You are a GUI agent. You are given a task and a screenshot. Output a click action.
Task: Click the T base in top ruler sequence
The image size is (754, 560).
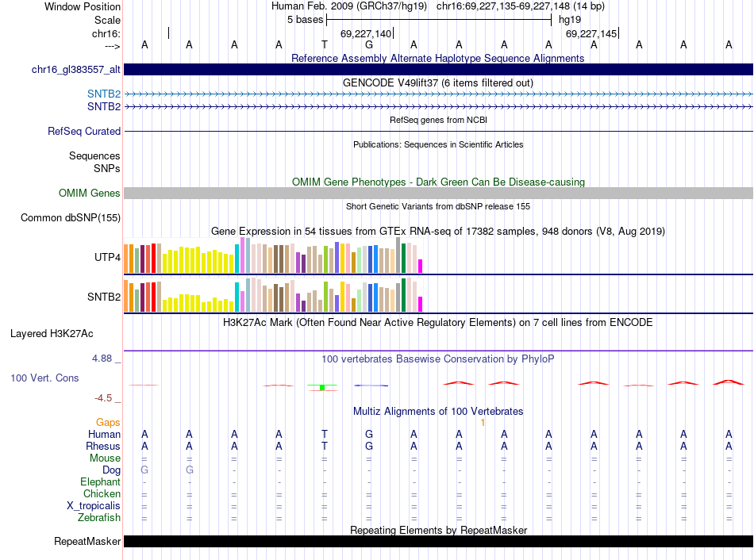324,45
